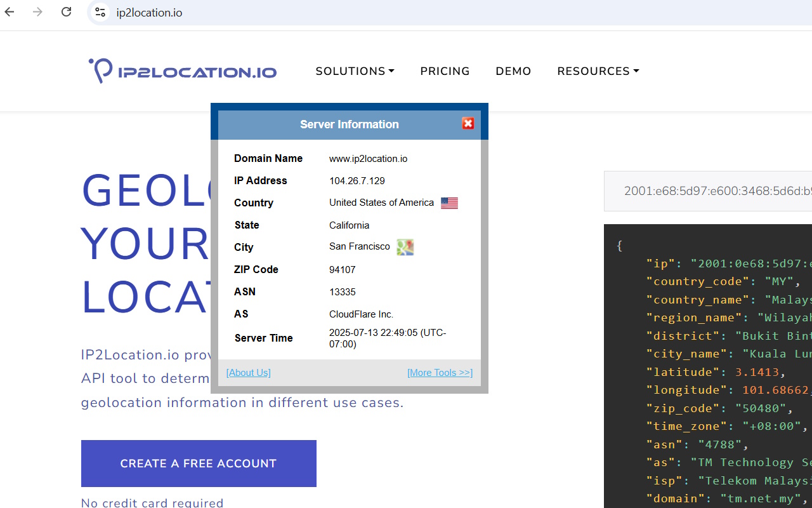Open the About Us link

tap(248, 372)
